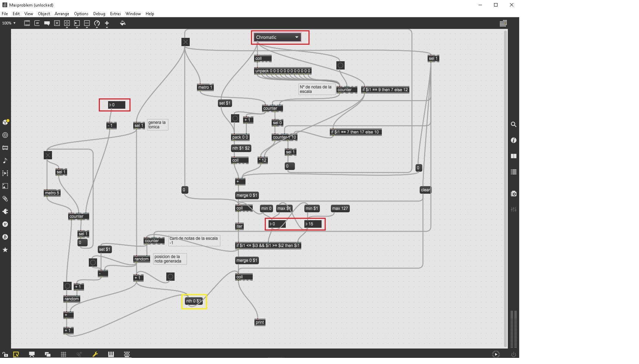
Task: Open the button objects palette in toolbar
Action: 67,23
